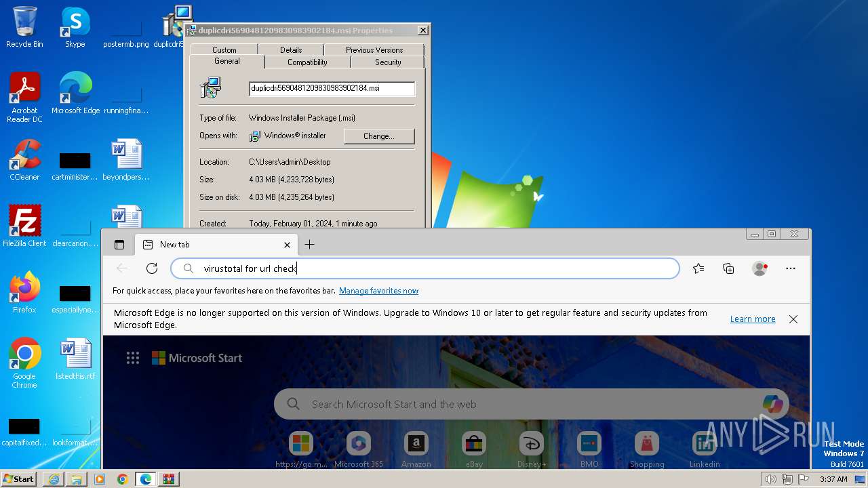
Task: Click the Action Center flag tray icon
Action: pyautogui.click(x=804, y=479)
